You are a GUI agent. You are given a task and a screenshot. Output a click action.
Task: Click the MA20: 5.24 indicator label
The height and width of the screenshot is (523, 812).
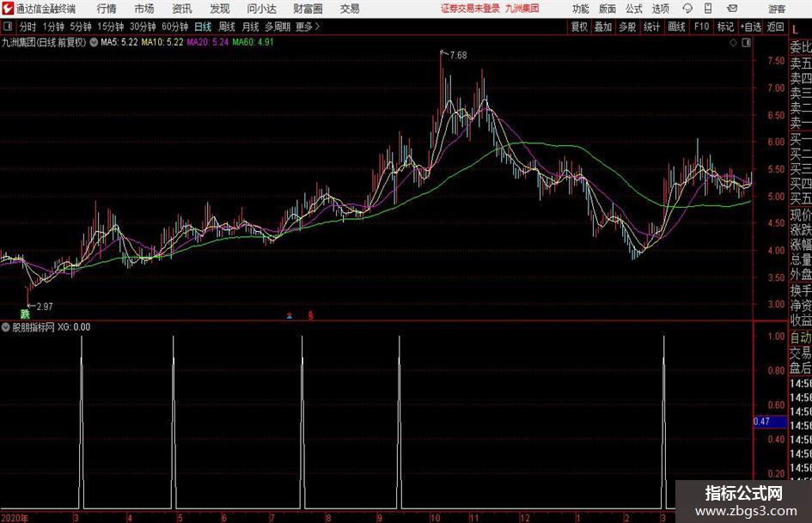(208, 42)
